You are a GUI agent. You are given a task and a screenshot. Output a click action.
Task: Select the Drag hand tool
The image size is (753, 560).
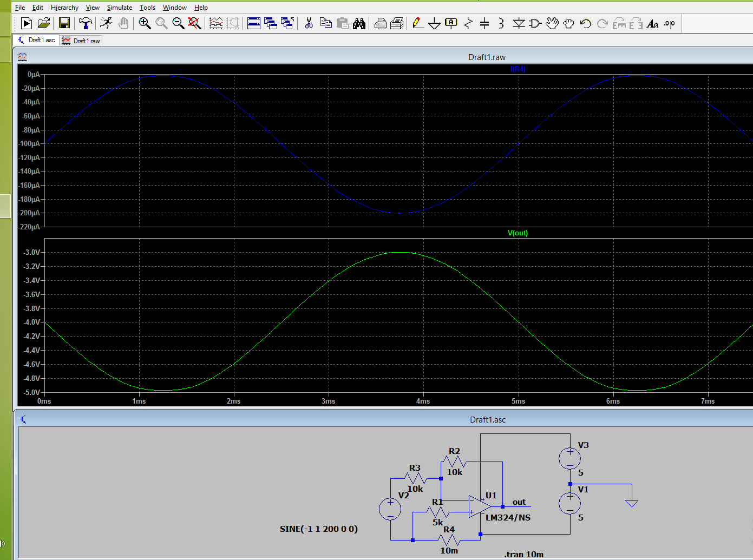(x=568, y=23)
